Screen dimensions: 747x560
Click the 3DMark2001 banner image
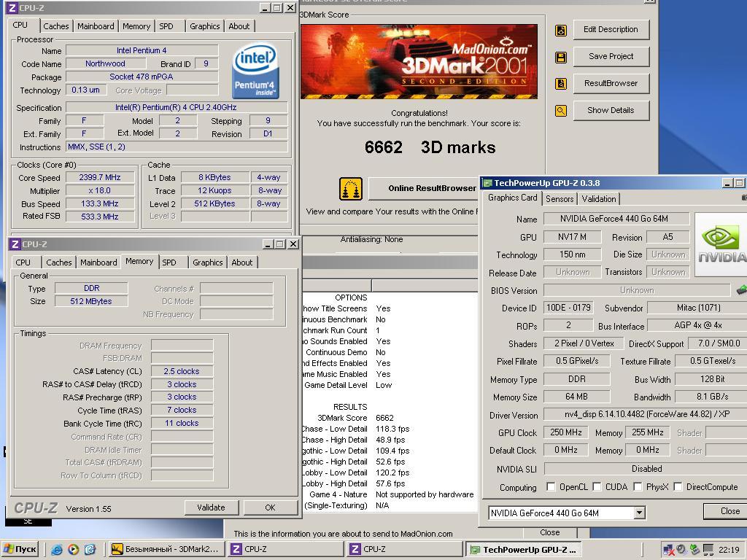point(419,61)
